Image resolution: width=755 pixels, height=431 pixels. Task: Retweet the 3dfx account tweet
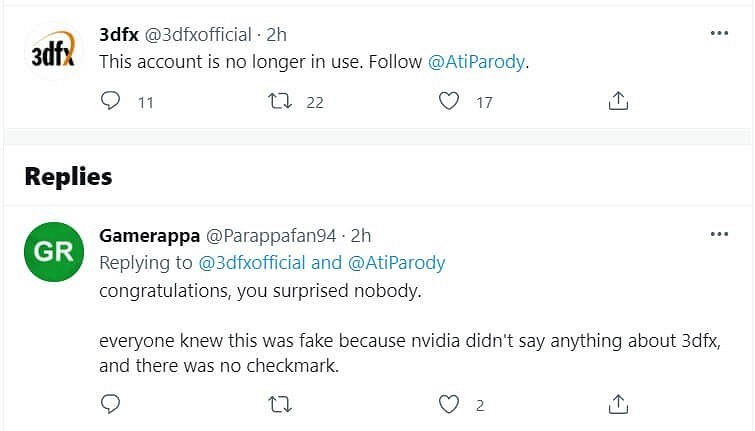(x=281, y=101)
